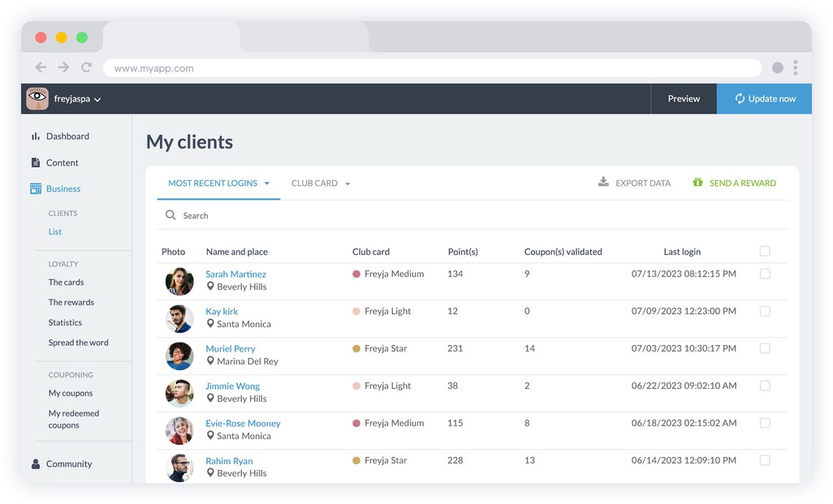Viewport: 833px width, 504px height.
Task: Click the Dashboard bar chart icon
Action: (36, 136)
